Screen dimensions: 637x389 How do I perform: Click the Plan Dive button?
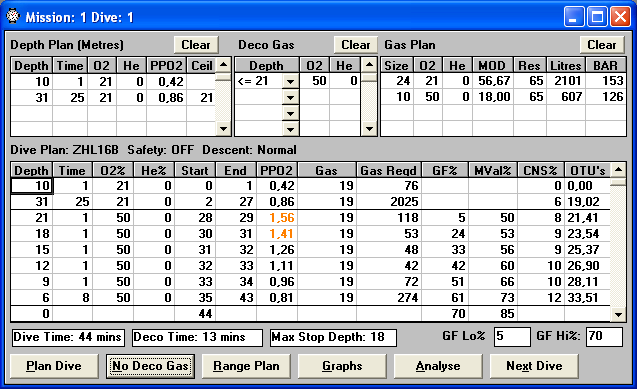point(54,366)
